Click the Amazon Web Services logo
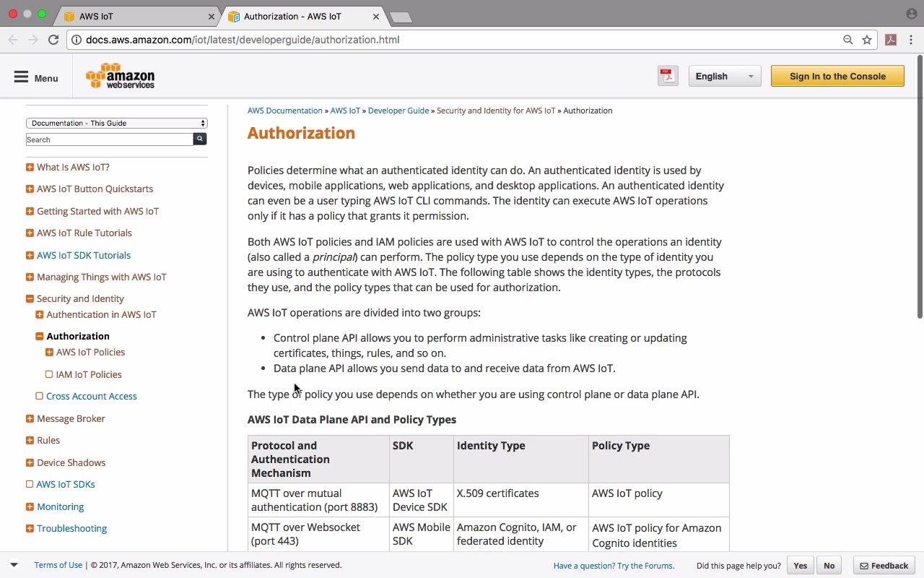Image resolution: width=924 pixels, height=578 pixels. [120, 76]
